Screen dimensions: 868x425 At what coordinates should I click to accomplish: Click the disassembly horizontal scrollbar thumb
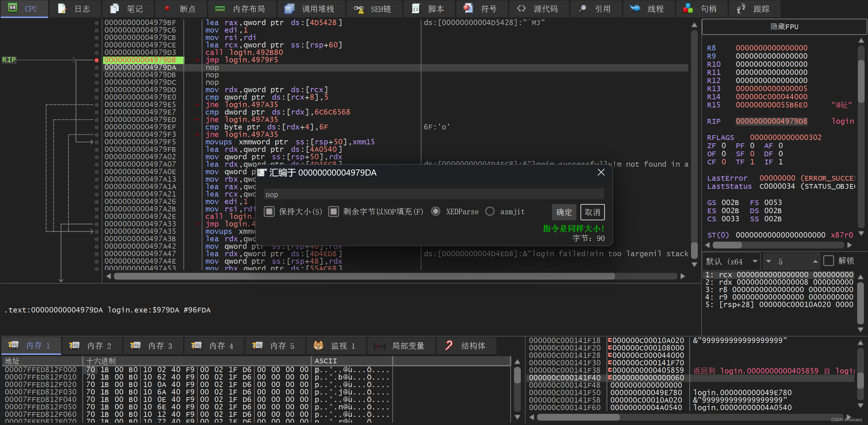(364, 276)
